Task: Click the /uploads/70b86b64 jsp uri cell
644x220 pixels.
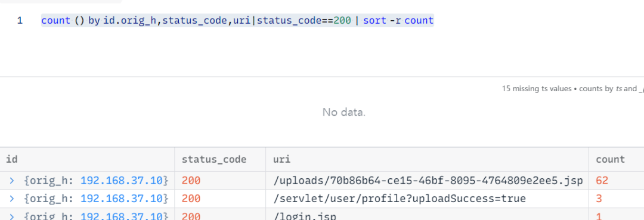Action: (x=428, y=181)
